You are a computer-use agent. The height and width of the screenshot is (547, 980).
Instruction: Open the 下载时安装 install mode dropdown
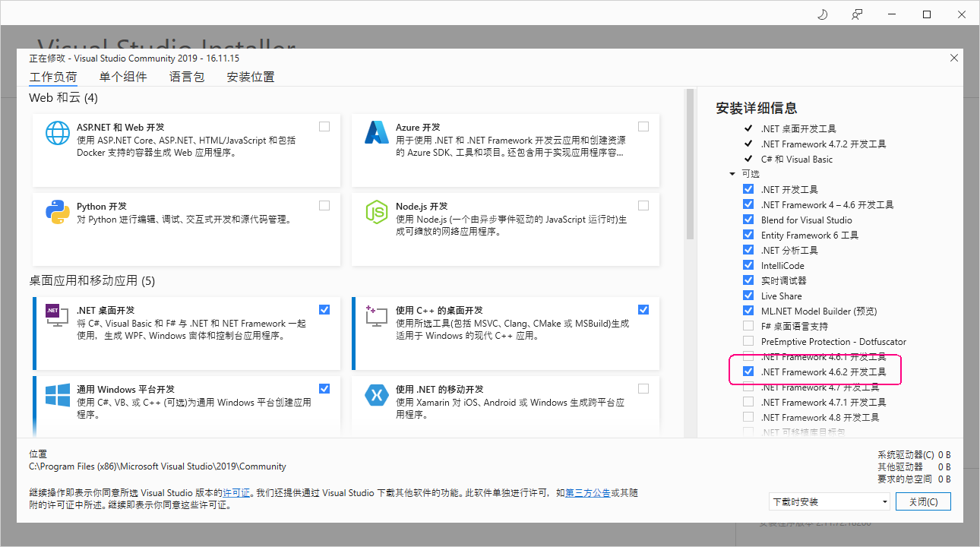(829, 501)
